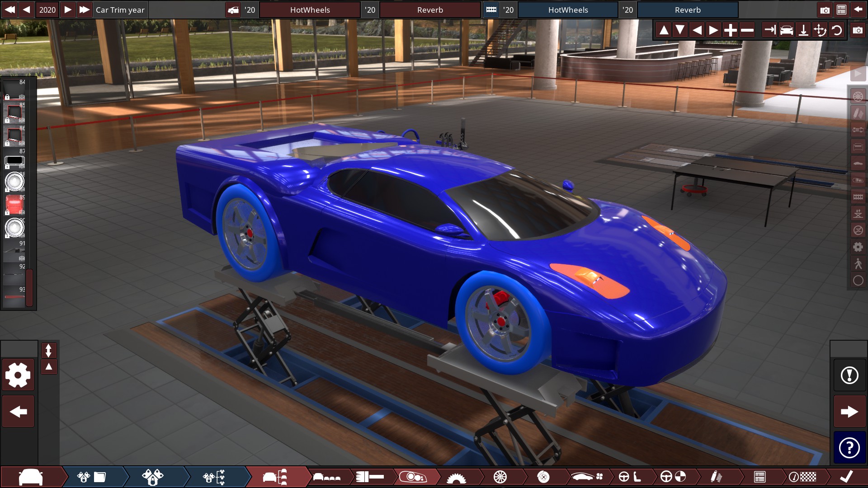The width and height of the screenshot is (868, 488).
Task: Advance trim year with forward arrow
Action: coord(67,9)
